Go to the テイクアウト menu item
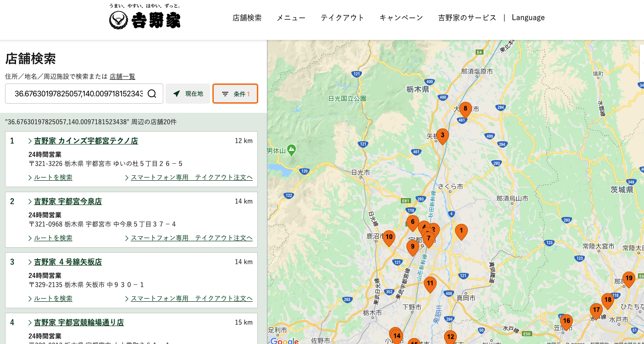Viewport: 644px width, 344px height. click(342, 18)
